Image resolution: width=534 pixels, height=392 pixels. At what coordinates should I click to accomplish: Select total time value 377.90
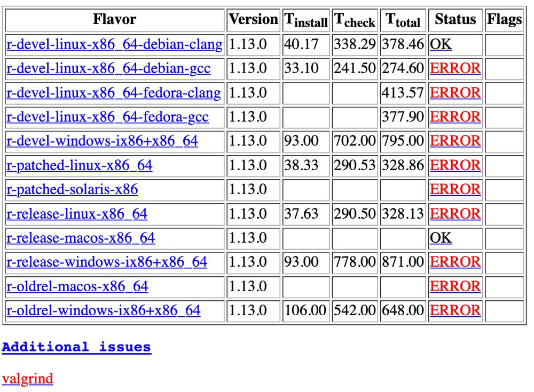coord(403,117)
